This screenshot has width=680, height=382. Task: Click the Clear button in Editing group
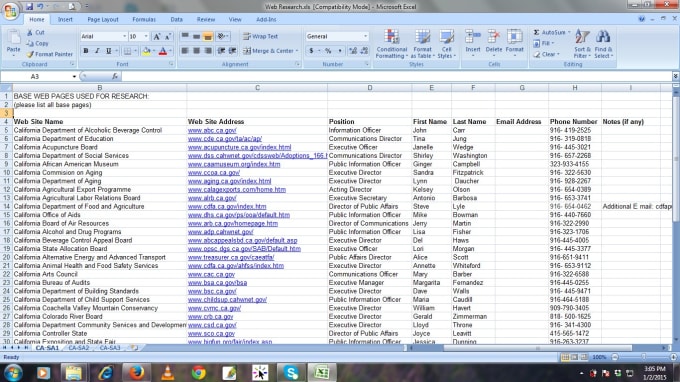[x=547, y=54]
